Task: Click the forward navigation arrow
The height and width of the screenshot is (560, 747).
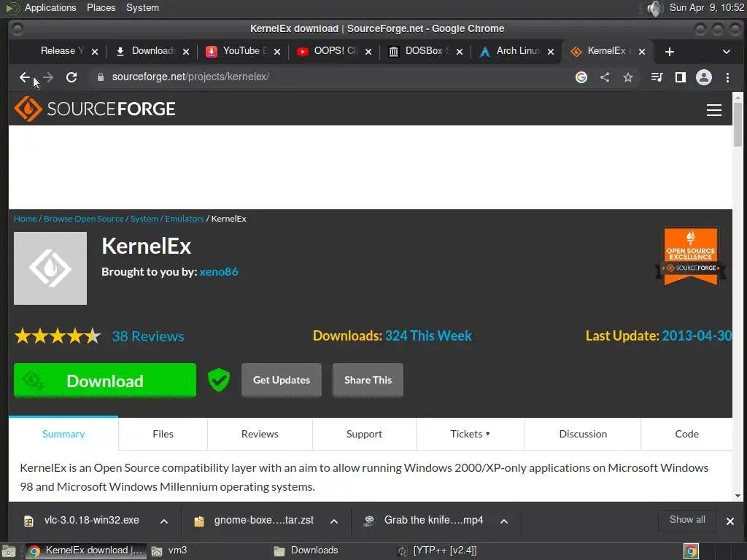Action: (48, 77)
